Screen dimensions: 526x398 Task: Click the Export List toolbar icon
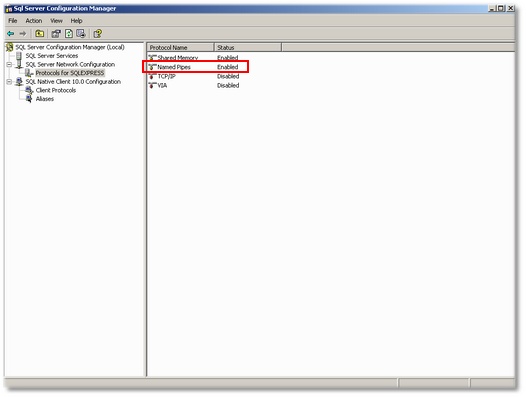[81, 34]
